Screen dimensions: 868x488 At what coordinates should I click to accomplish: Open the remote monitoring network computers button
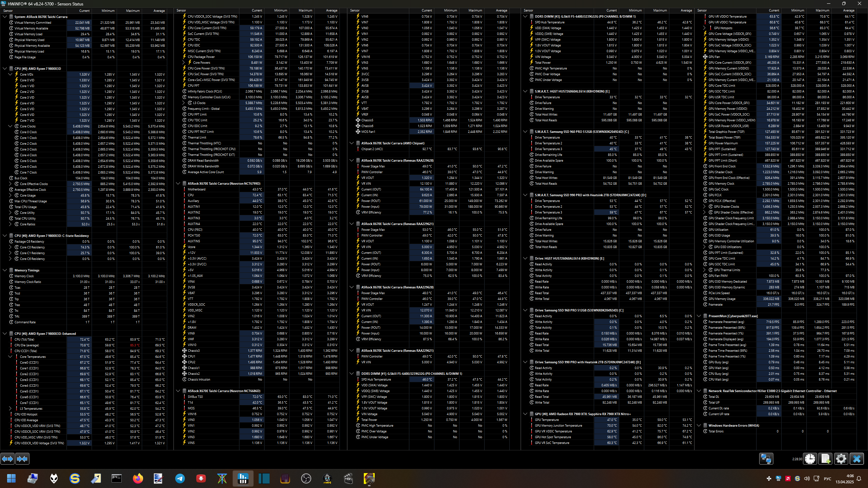[x=766, y=459]
